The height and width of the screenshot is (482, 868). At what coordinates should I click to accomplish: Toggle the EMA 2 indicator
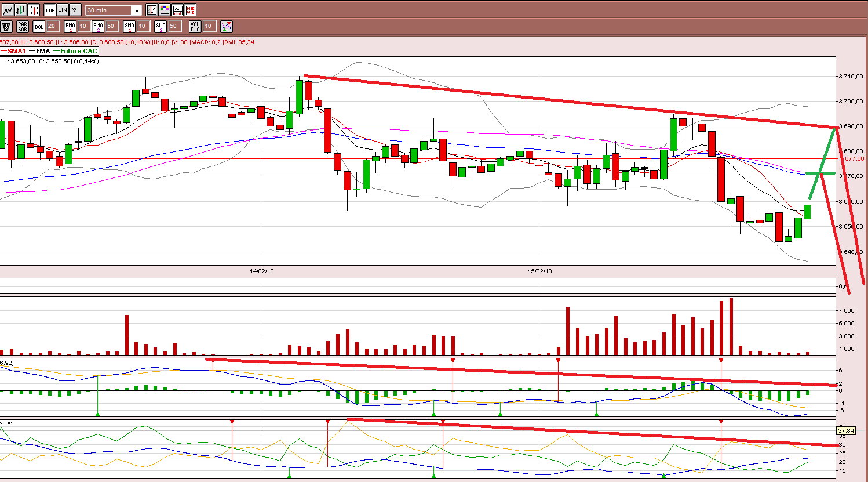tap(98, 26)
